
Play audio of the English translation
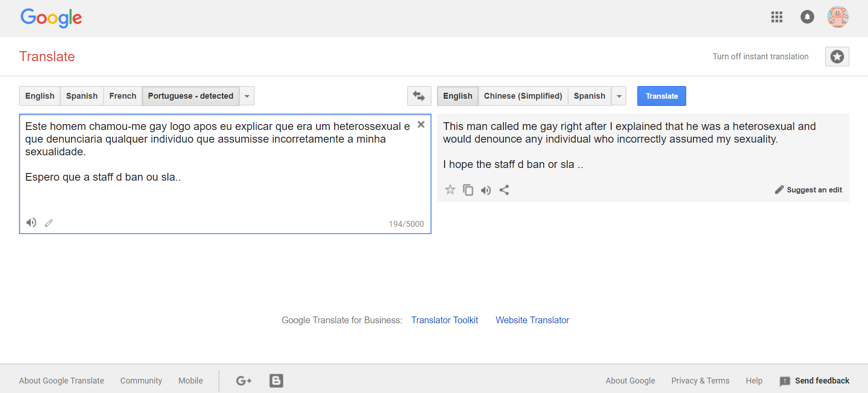[x=486, y=190]
